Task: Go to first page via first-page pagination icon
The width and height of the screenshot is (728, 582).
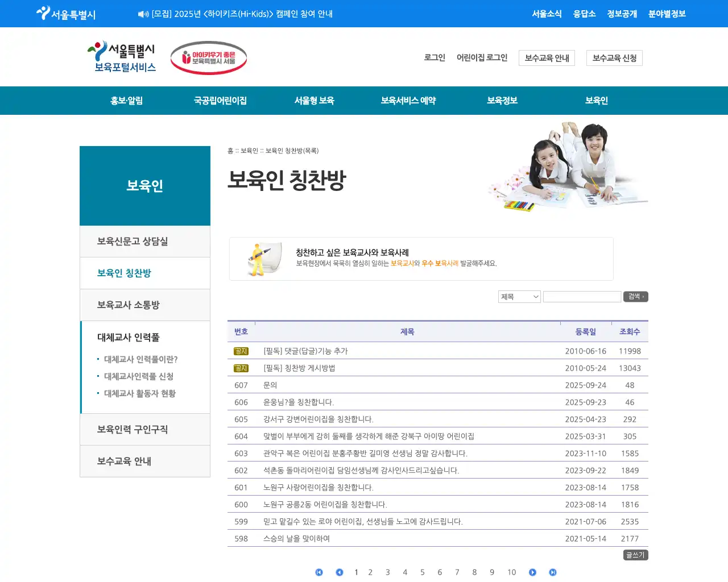Action: click(319, 572)
